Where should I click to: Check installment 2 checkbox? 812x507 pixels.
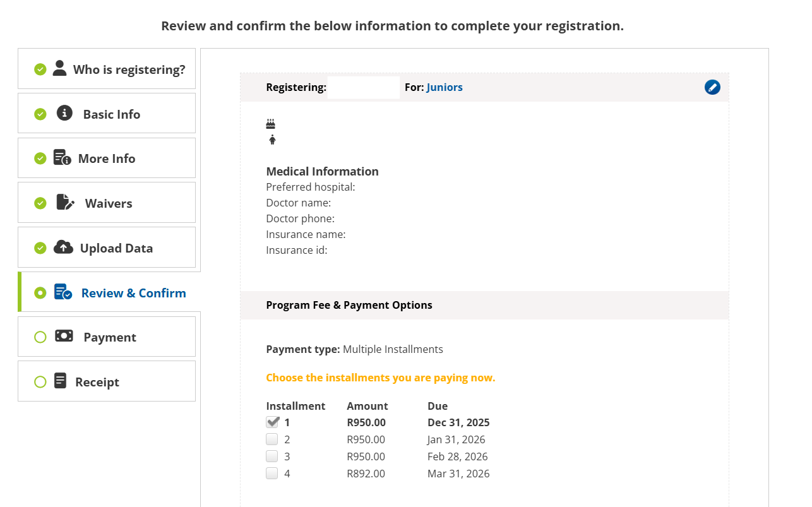coord(272,439)
